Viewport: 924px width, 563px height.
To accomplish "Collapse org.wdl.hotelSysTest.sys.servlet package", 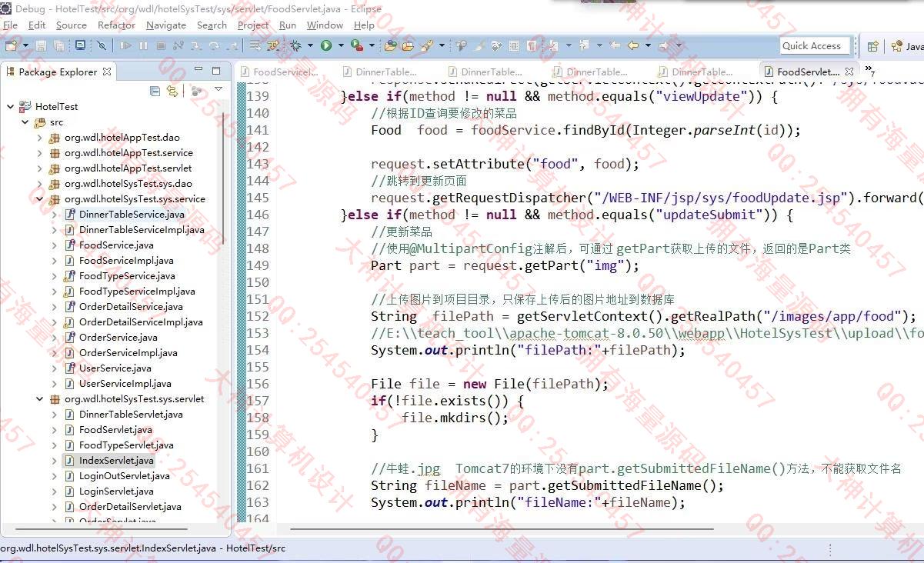I will (40, 398).
